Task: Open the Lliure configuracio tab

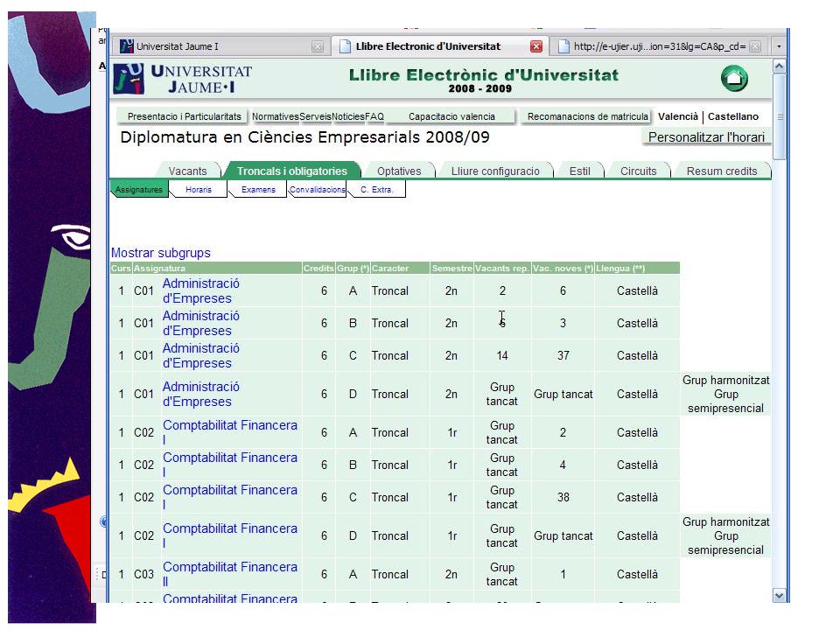Action: coord(495,171)
